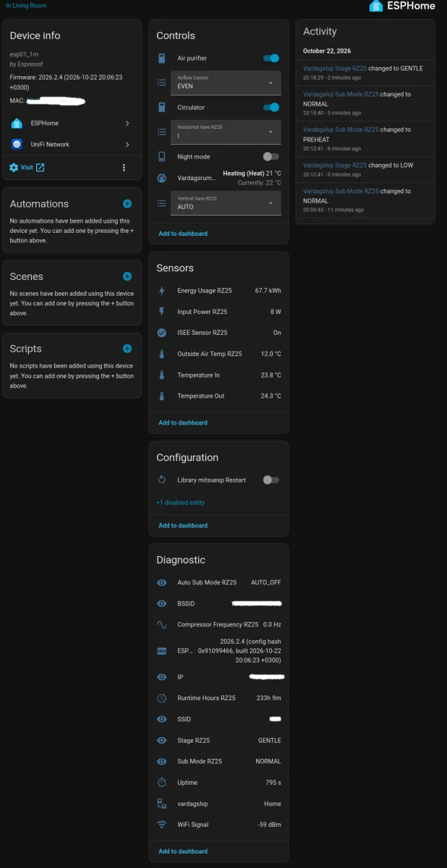Click the IP row eye icon
The width and height of the screenshot is (447, 868).
point(162,678)
